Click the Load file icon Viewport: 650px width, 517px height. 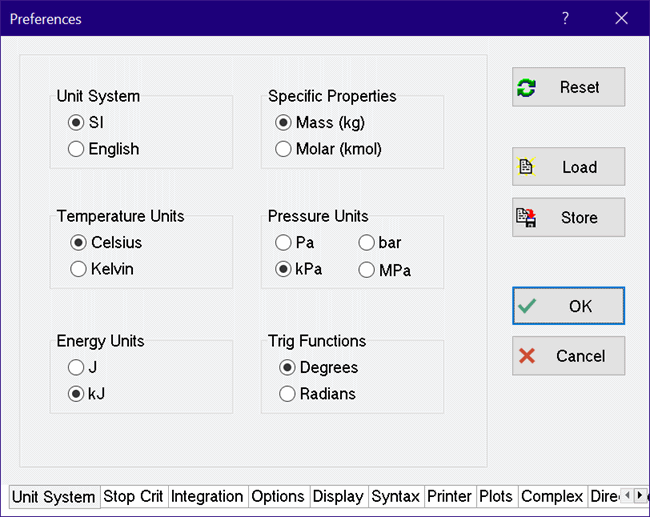click(x=527, y=168)
